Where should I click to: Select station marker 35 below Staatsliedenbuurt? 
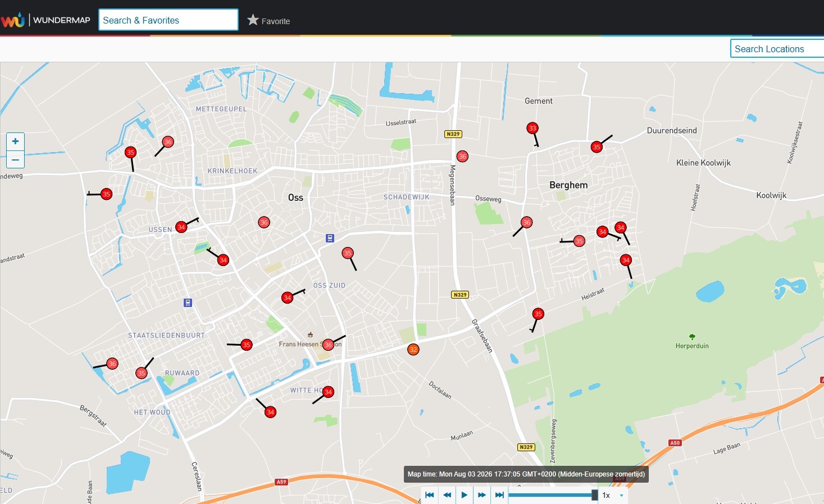[x=246, y=345]
